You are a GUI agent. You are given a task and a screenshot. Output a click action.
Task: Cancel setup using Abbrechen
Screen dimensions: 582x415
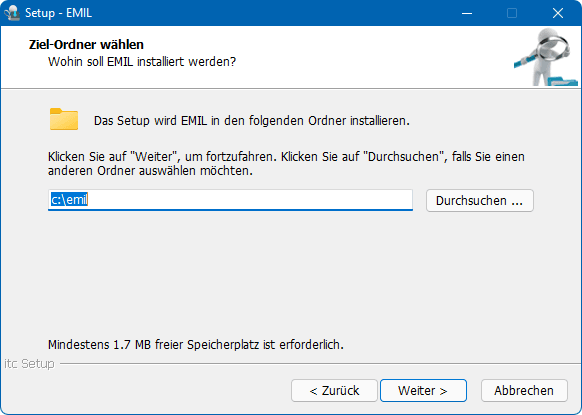524,391
